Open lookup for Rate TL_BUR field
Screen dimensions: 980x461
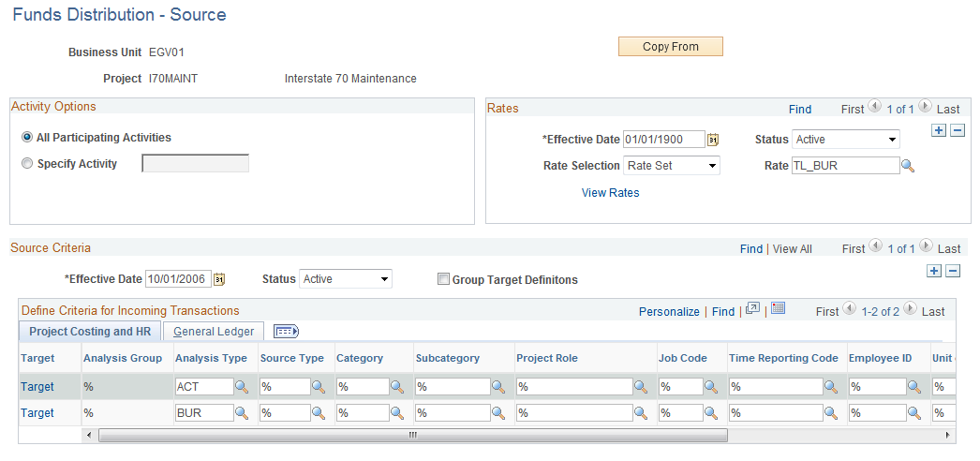(908, 166)
